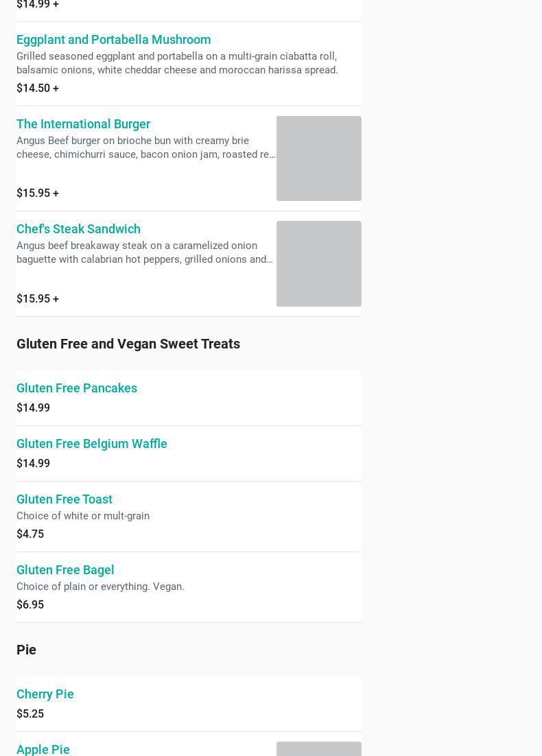Click the Chef's Steak Sandwich image placeholder
Screen dimensions: 542x756
[x=318, y=263]
